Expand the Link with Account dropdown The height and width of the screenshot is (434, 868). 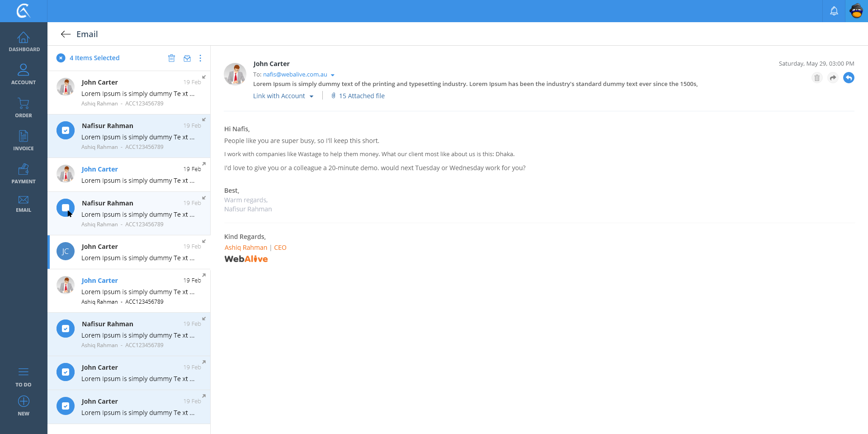click(x=283, y=96)
